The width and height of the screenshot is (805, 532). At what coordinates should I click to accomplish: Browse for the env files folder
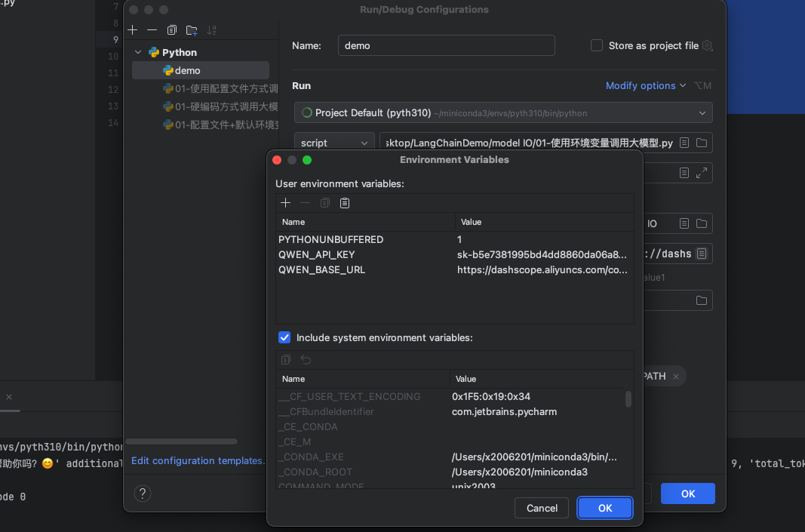702,300
